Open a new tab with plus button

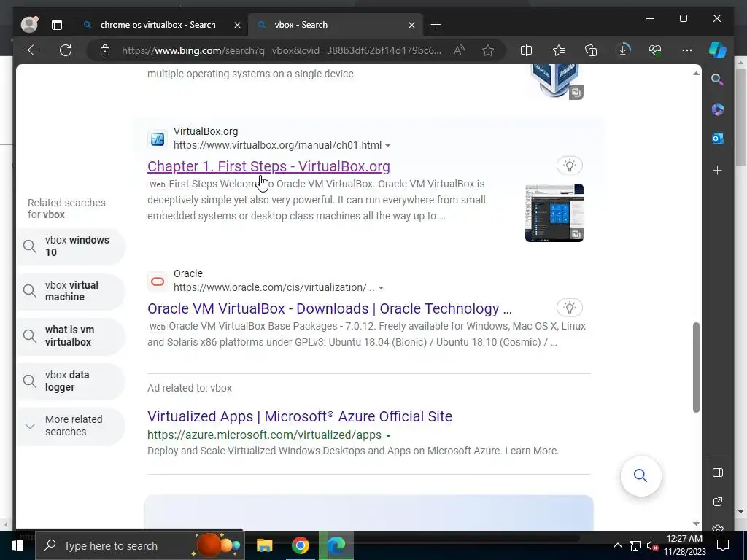[436, 25]
